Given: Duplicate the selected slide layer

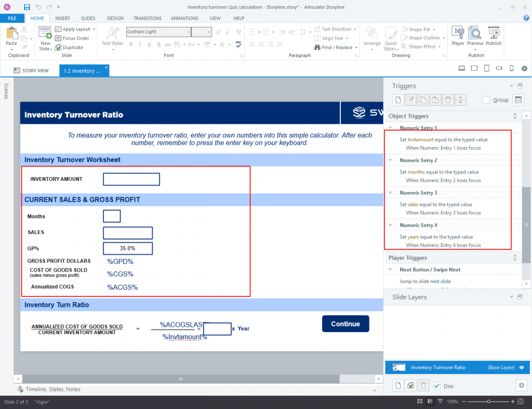Looking at the screenshot, I should tap(410, 385).
